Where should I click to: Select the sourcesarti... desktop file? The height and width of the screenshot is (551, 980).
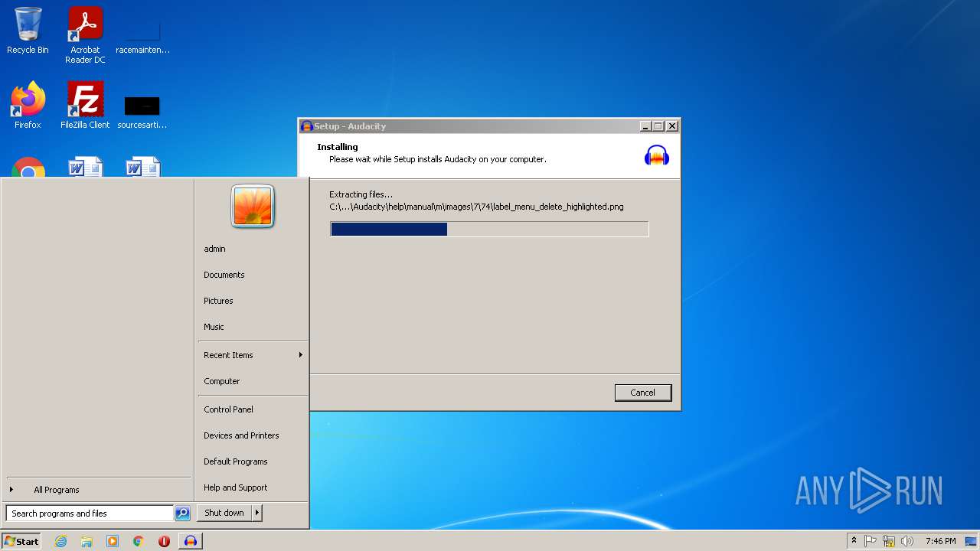142,111
